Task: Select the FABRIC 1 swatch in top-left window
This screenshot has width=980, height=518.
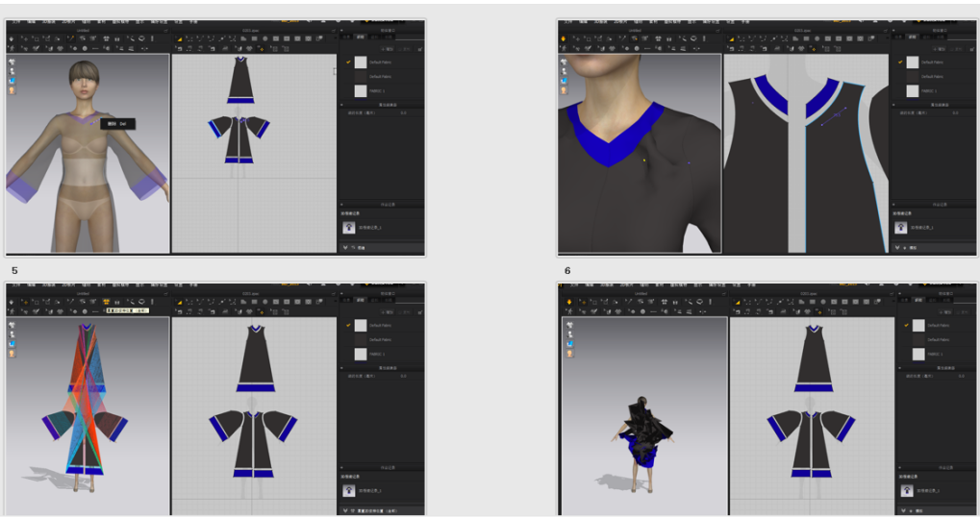Action: point(361,90)
